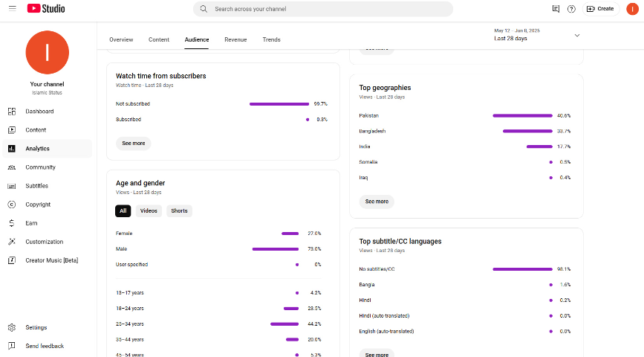Screen dimensions: 644x357
Task: Open the comments/feedback icon in top bar
Action: coord(556,9)
